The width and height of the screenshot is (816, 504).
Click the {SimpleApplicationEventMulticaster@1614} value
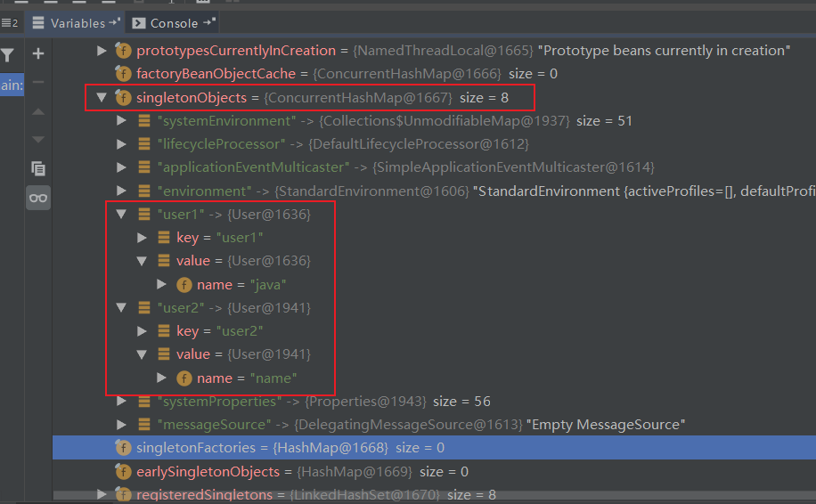[x=514, y=167]
